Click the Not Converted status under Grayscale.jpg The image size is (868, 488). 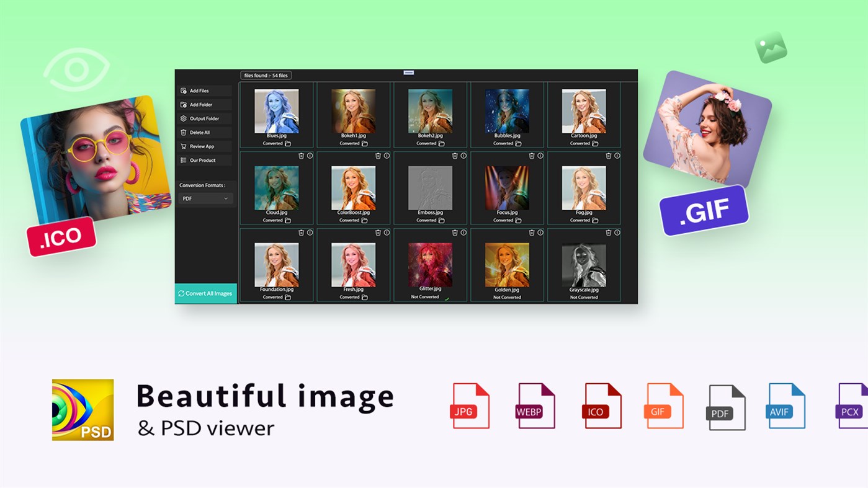[x=583, y=296]
